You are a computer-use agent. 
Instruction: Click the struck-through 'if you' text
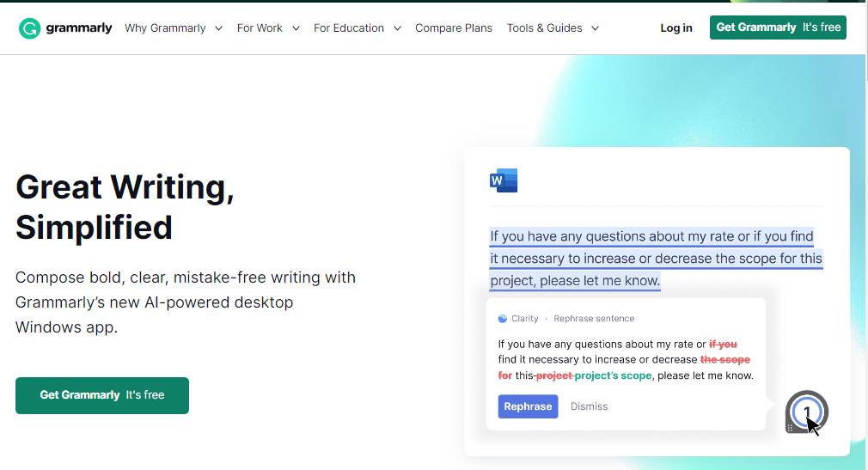coord(723,345)
